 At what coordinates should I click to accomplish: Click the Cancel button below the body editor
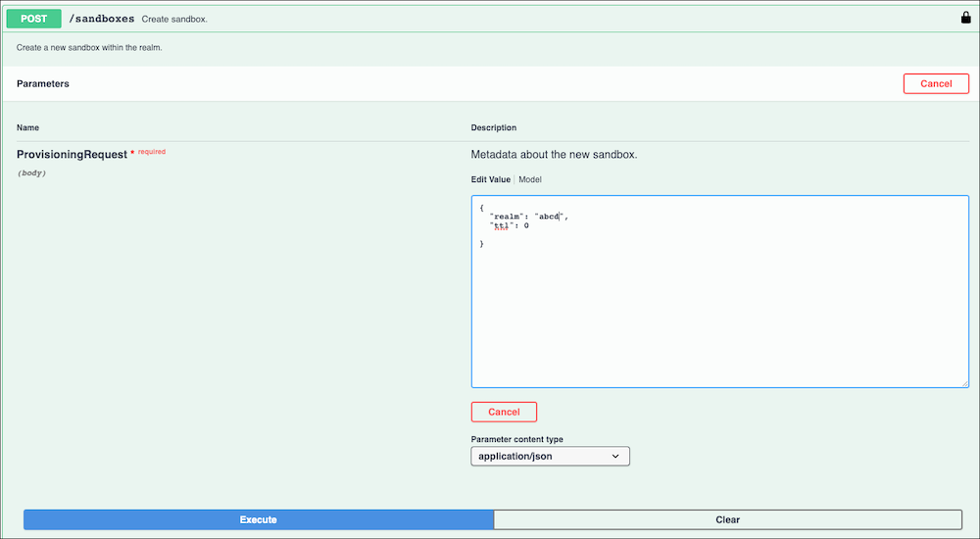pos(504,412)
